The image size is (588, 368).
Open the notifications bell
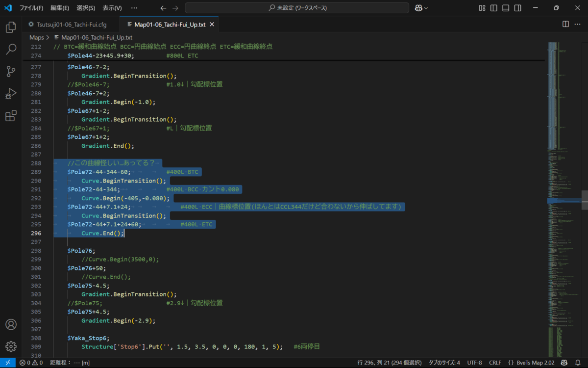pyautogui.click(x=578, y=363)
